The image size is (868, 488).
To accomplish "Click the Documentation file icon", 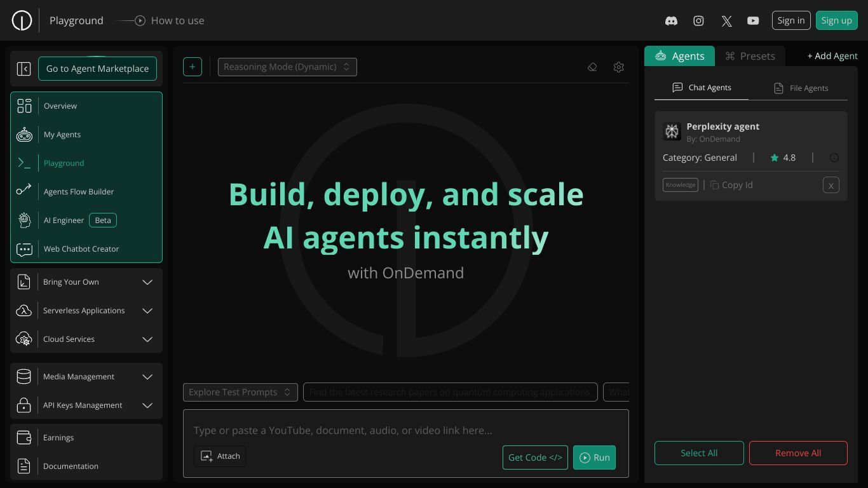I will 24,466.
